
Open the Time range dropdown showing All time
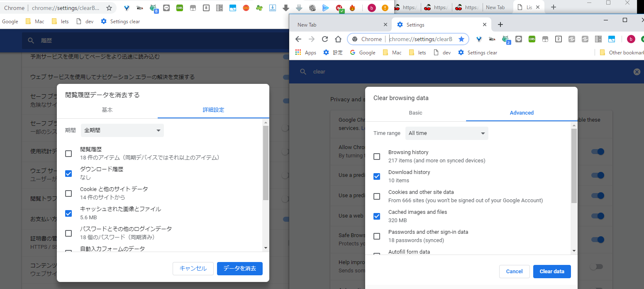(x=446, y=133)
